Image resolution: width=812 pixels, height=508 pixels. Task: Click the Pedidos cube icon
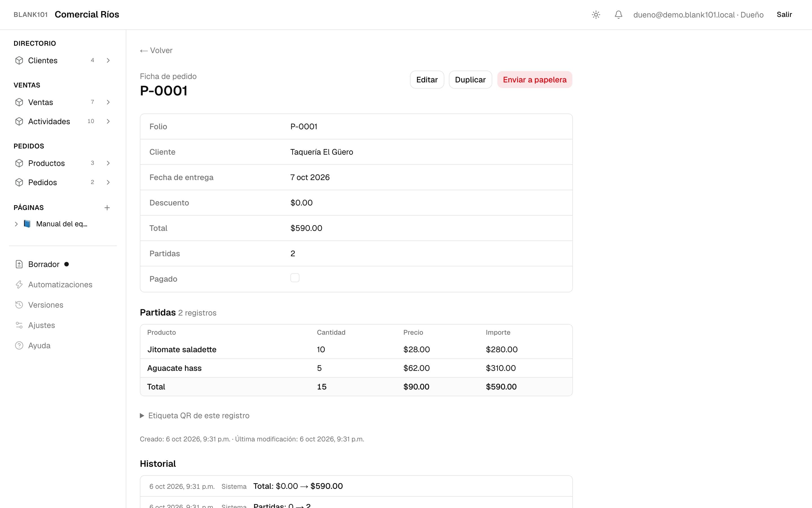pyautogui.click(x=19, y=182)
